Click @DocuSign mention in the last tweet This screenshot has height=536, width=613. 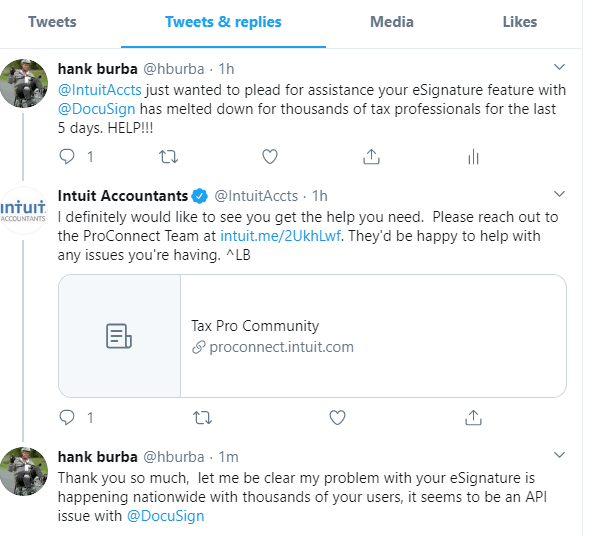[165, 516]
